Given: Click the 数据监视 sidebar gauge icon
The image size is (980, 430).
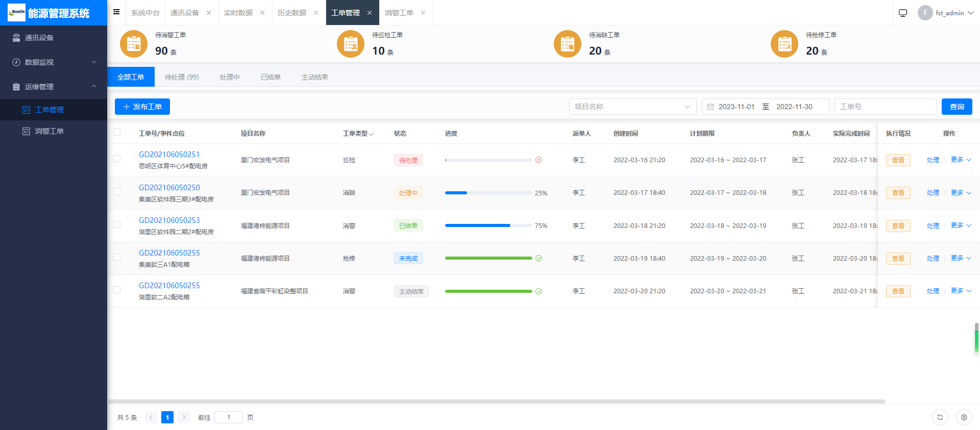Looking at the screenshot, I should 16,62.
